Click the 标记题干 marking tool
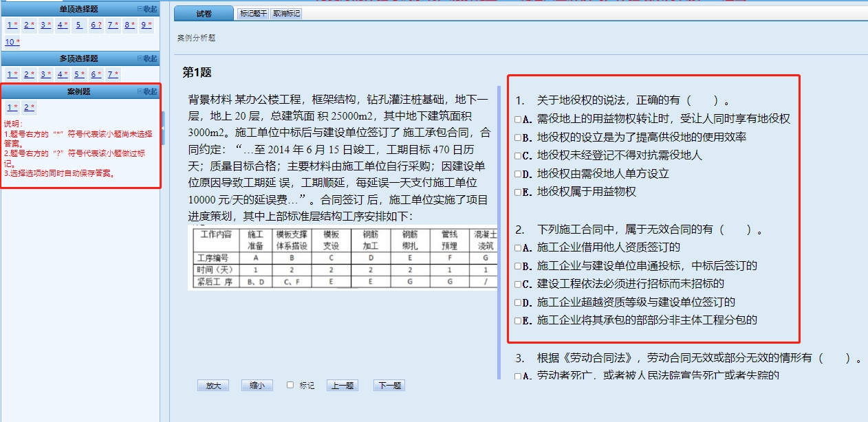 coord(253,12)
